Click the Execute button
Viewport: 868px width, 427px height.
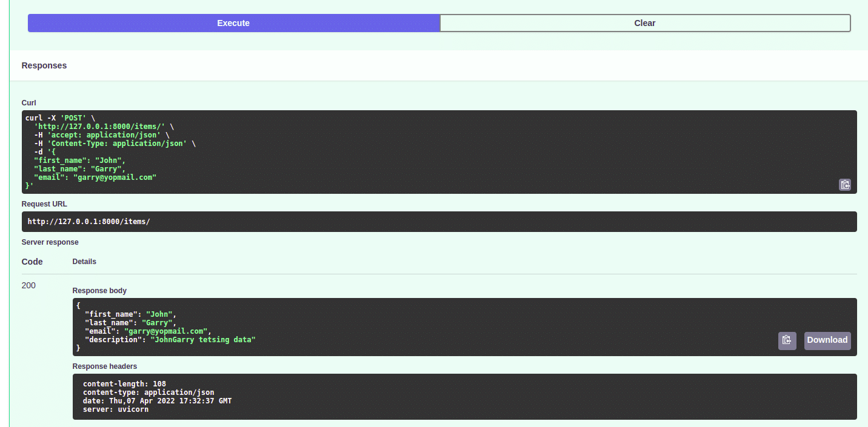[x=233, y=23]
